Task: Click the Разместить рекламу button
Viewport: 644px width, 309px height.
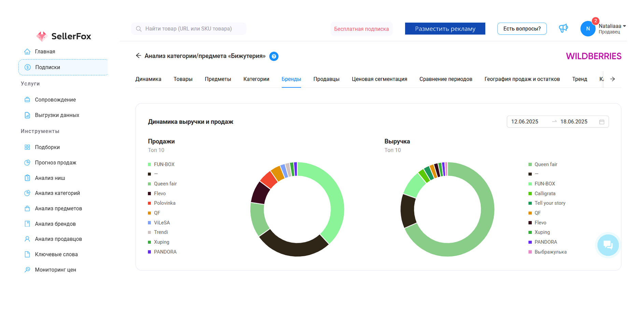Action: [445, 29]
